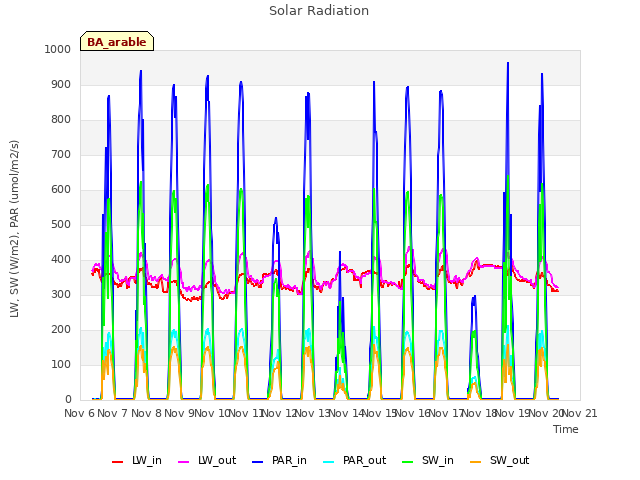Click the 500 y-axis tick label
Viewport: 640px width, 480px height.
[61, 224]
